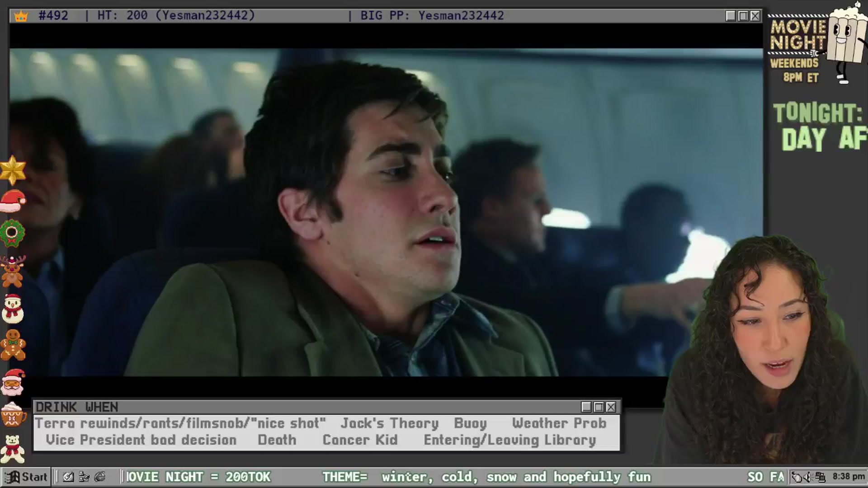Click the "MOVIE NIGHT" logo title
The image size is (868, 488).
(798, 35)
